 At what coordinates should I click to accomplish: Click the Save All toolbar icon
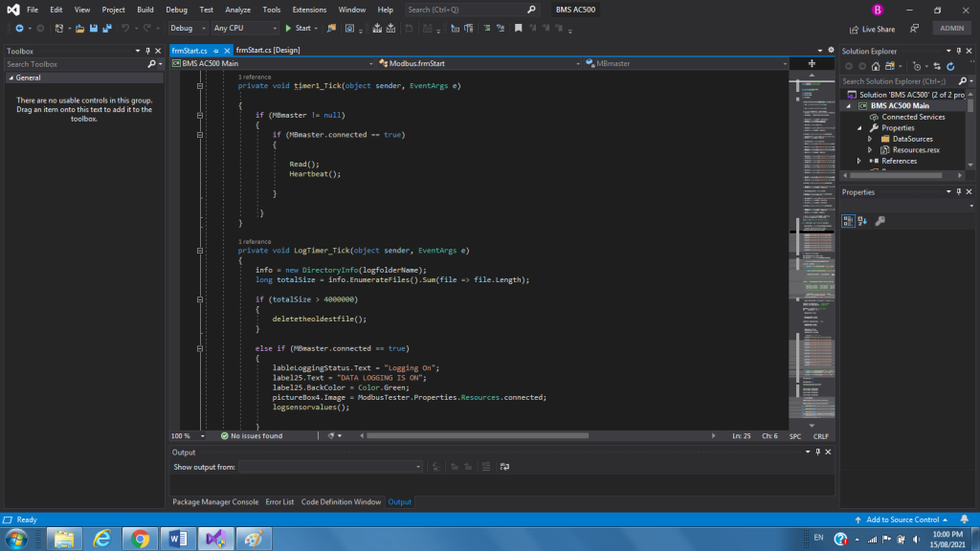point(105,29)
